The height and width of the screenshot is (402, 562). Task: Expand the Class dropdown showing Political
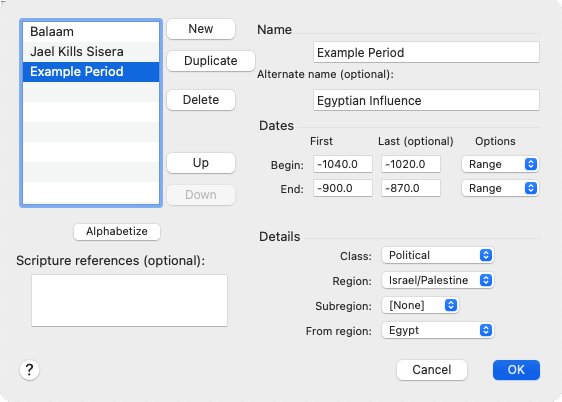438,255
